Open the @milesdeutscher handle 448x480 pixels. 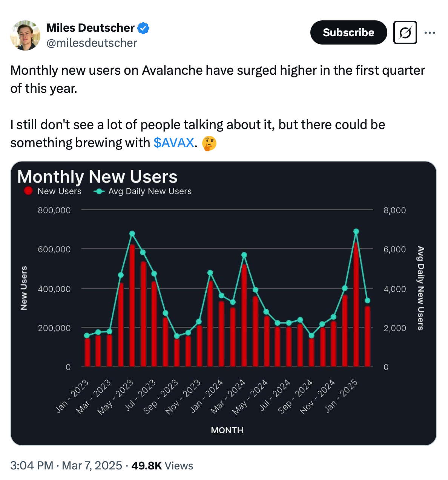point(92,43)
